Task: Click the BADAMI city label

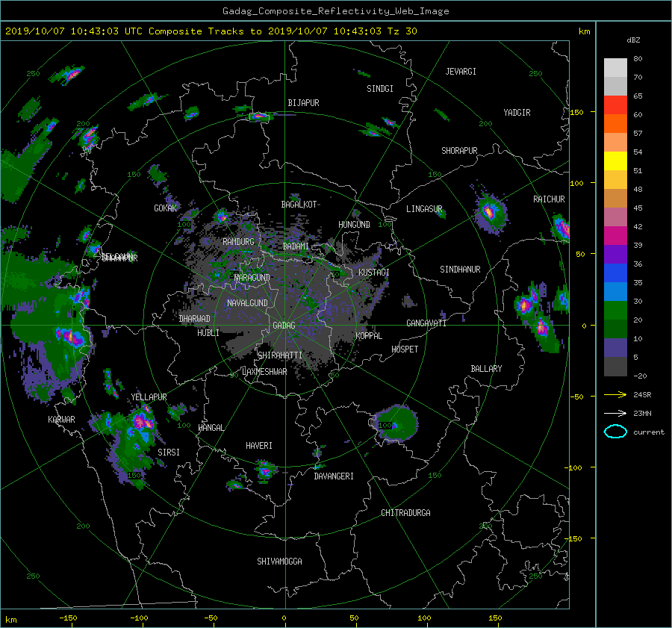Action: pos(296,246)
